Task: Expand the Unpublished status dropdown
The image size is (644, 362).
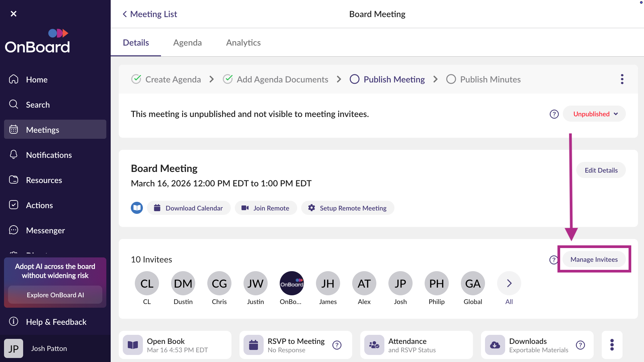Action: coord(595,114)
